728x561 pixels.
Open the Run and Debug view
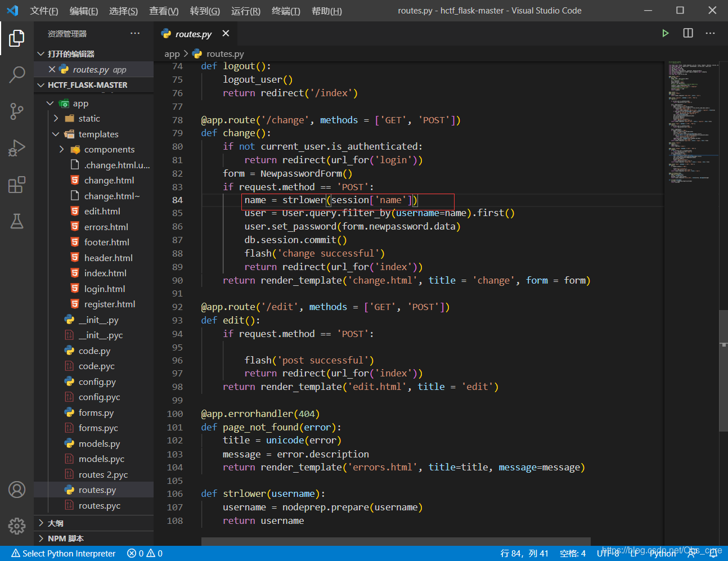click(17, 148)
